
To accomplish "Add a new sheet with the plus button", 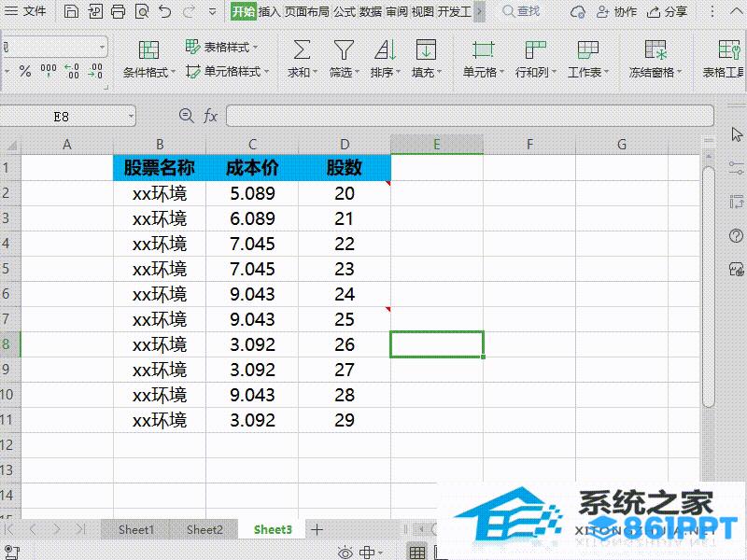I will (x=317, y=529).
